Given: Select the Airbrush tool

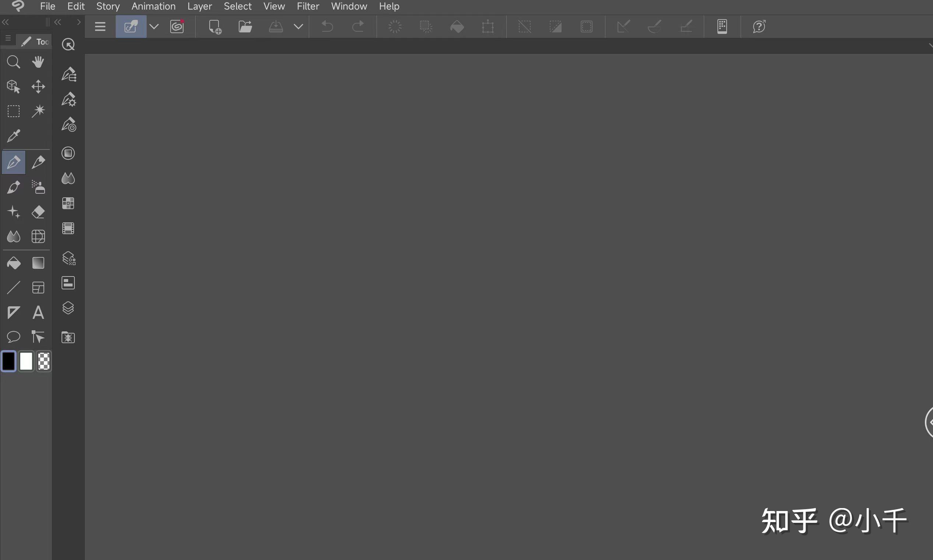Looking at the screenshot, I should tap(38, 187).
